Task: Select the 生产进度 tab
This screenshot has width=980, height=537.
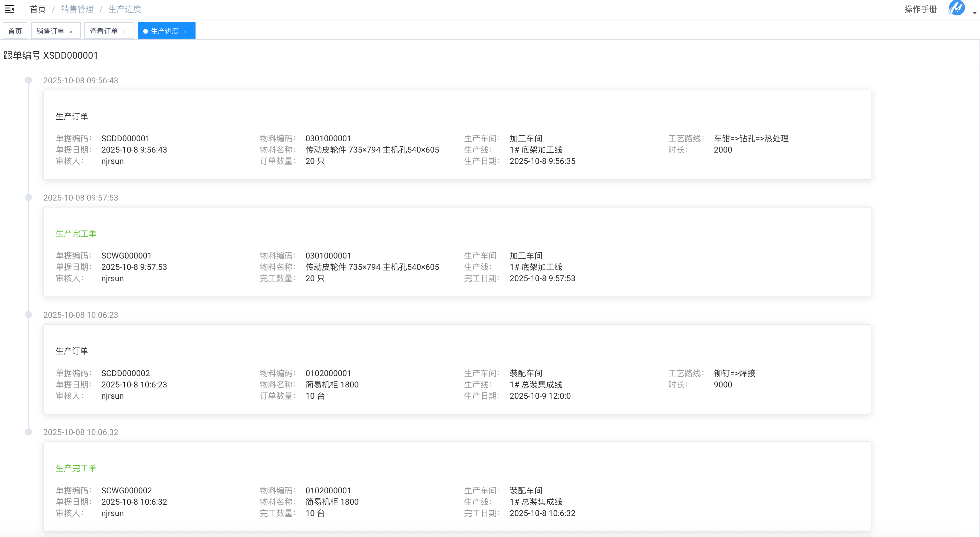Action: (164, 31)
